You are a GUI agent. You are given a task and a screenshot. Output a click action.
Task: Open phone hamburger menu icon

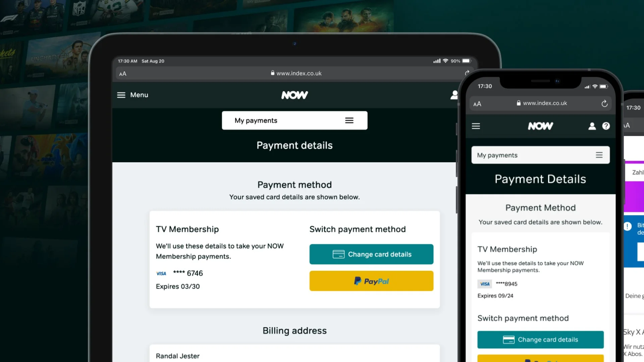point(476,126)
